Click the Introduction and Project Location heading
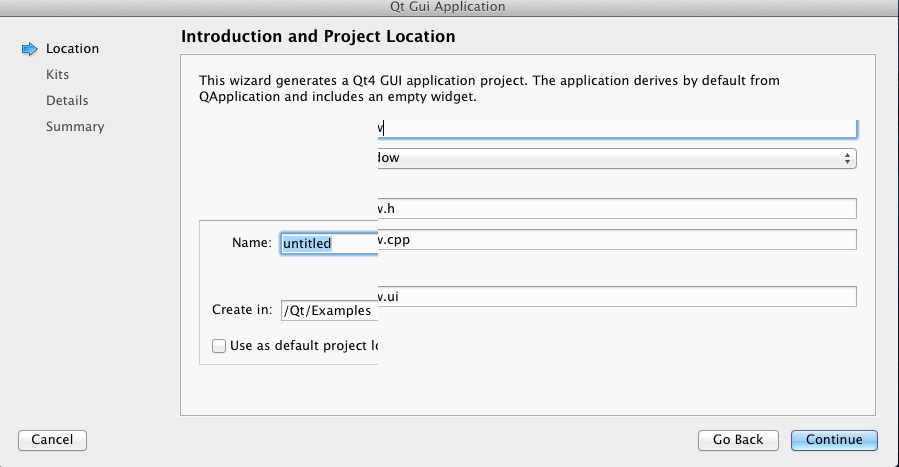The height and width of the screenshot is (467, 899). click(x=318, y=37)
